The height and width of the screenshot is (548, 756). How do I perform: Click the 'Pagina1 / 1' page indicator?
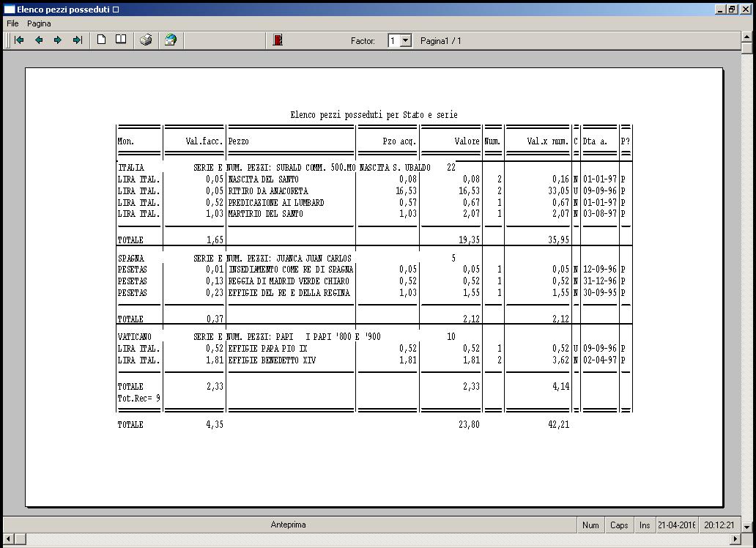pos(441,41)
